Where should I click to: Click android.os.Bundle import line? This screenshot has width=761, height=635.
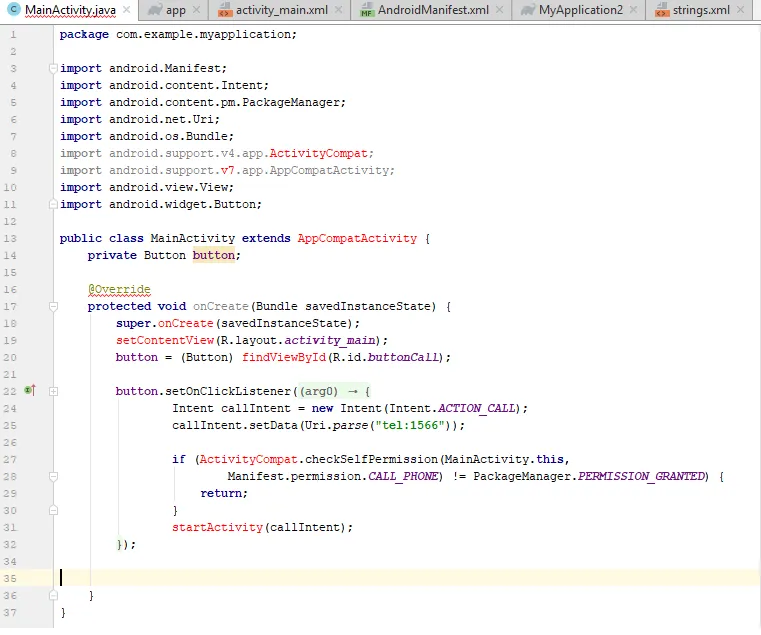(x=147, y=136)
